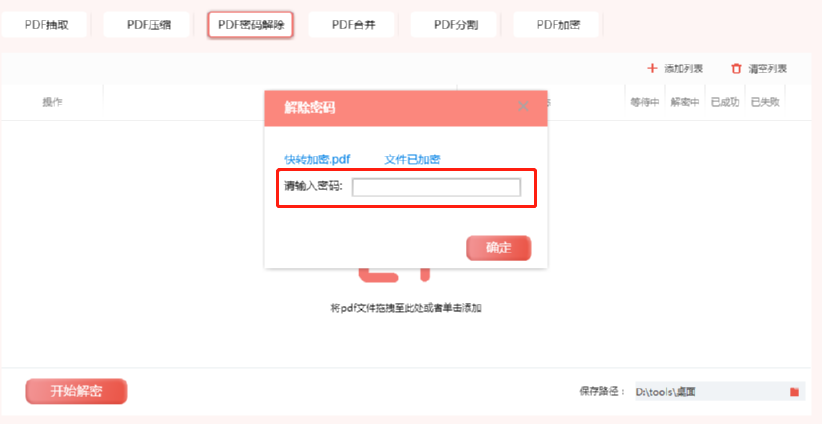Viewport: 822px width, 424px height.
Task: Open the PDF压缩 tab
Action: click(148, 25)
